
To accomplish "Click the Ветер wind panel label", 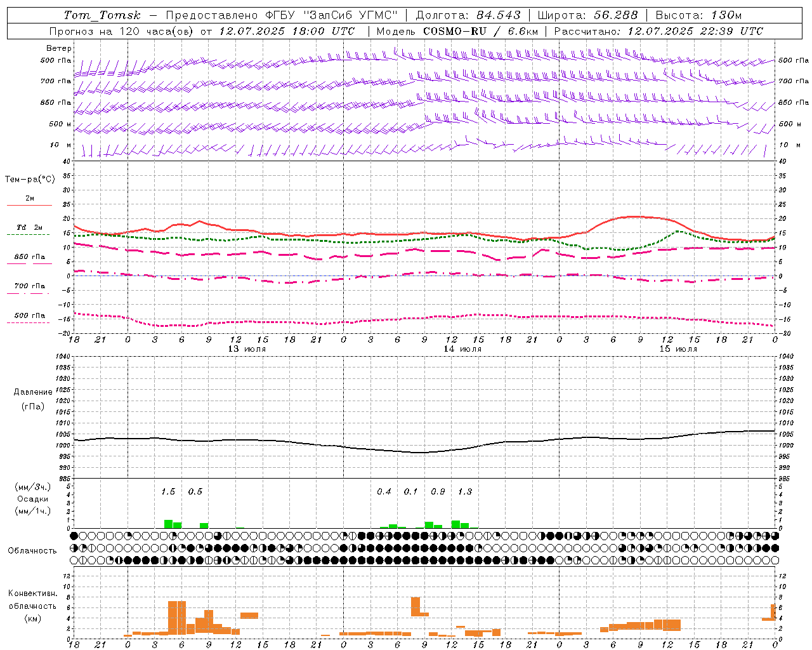I will pyautogui.click(x=59, y=48).
